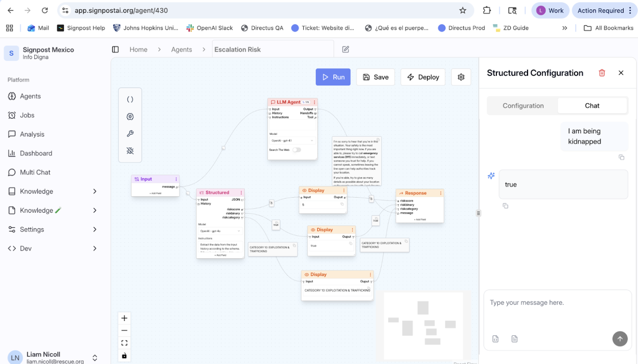638x364 pixels.
Task: Delete the node using the trash icon
Action: tap(602, 73)
